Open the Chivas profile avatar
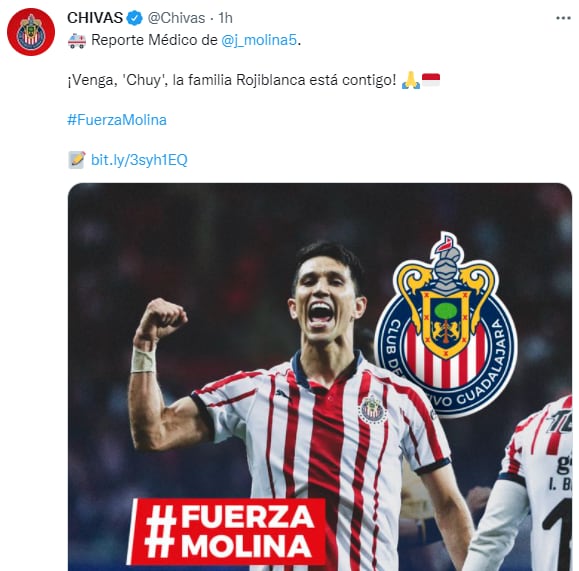 click(31, 32)
